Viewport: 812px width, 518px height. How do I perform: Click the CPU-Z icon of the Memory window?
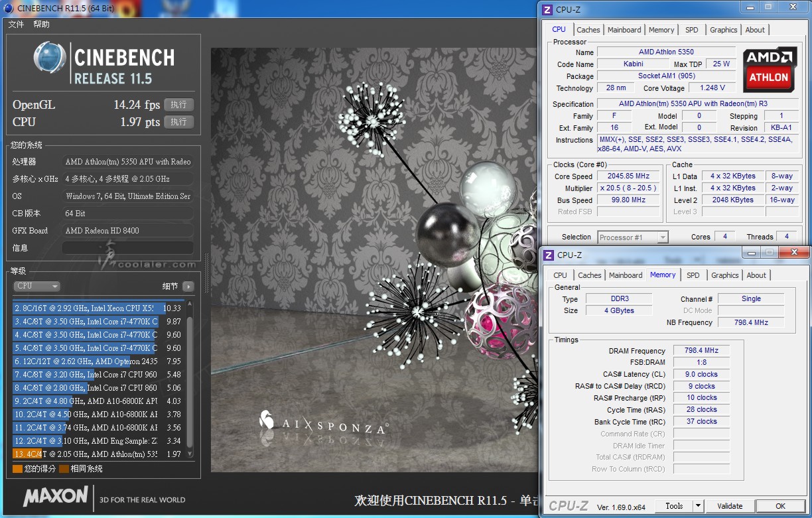tap(548, 255)
